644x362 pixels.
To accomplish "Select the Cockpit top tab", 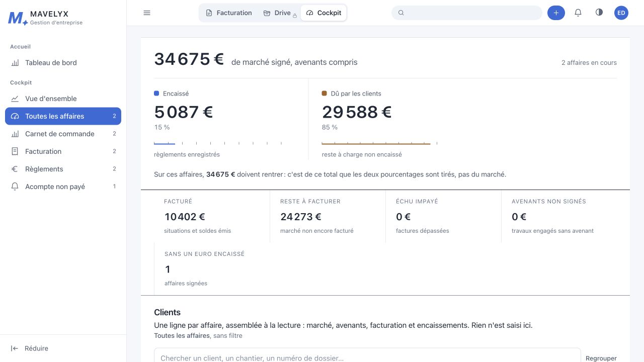I will 324,13.
